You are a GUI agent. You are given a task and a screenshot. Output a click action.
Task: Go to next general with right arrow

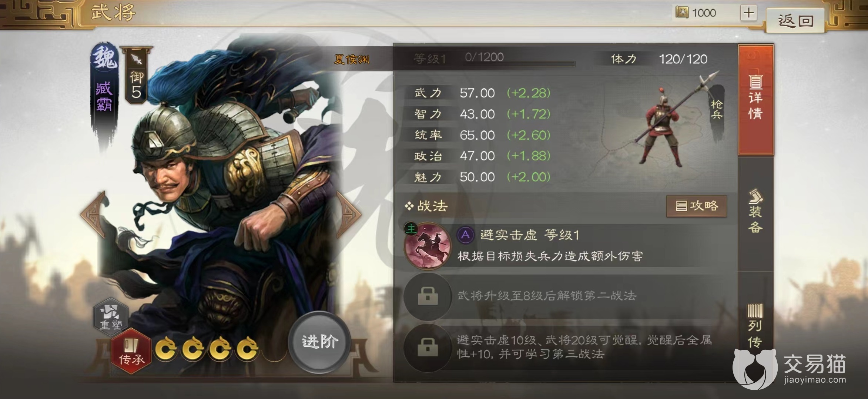pos(349,214)
